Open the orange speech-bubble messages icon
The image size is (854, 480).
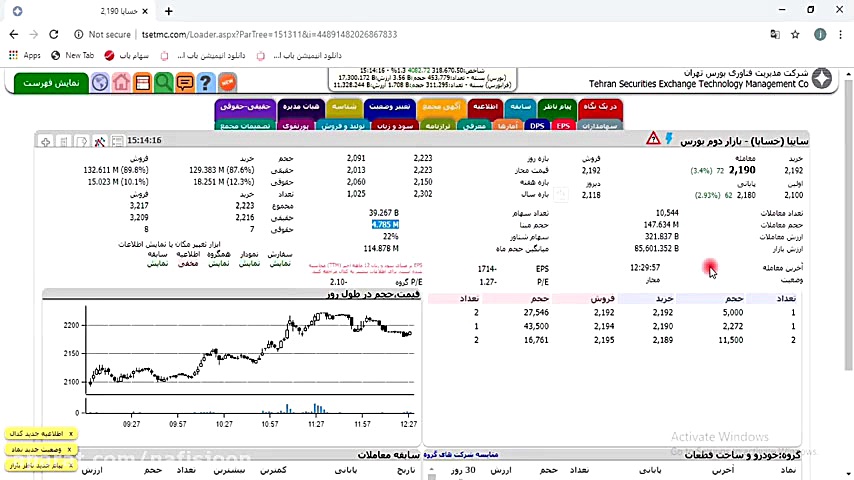(x=185, y=83)
